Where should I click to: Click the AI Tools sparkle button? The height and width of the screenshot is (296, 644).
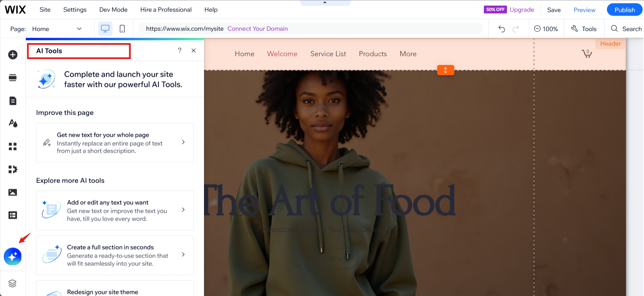[13, 257]
